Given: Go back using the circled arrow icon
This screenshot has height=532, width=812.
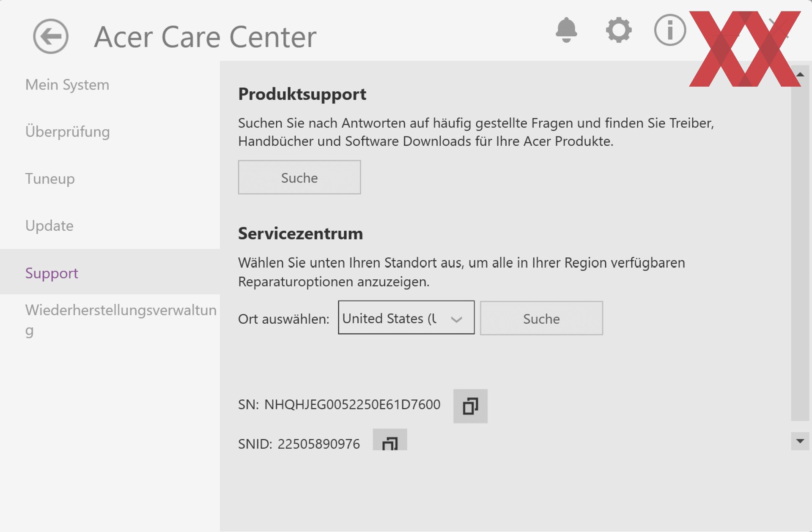Looking at the screenshot, I should click(x=51, y=36).
